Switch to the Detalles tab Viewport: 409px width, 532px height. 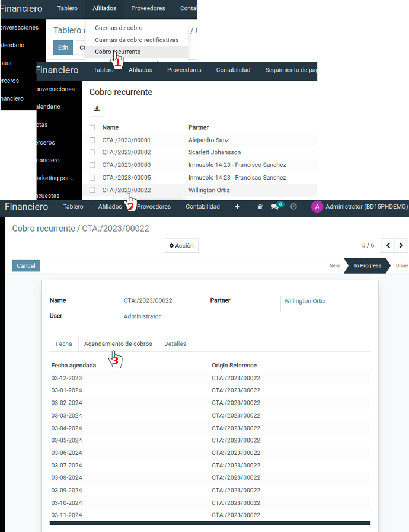pos(175,344)
